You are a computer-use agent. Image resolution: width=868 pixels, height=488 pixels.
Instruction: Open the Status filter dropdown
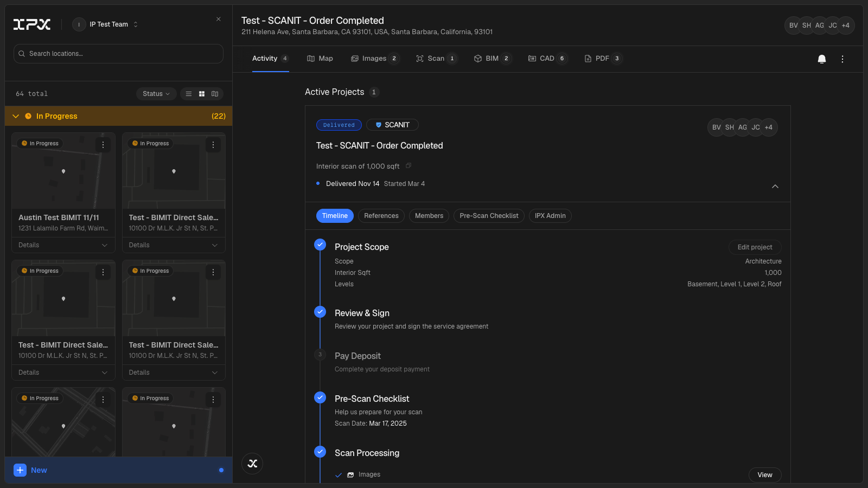(x=156, y=94)
